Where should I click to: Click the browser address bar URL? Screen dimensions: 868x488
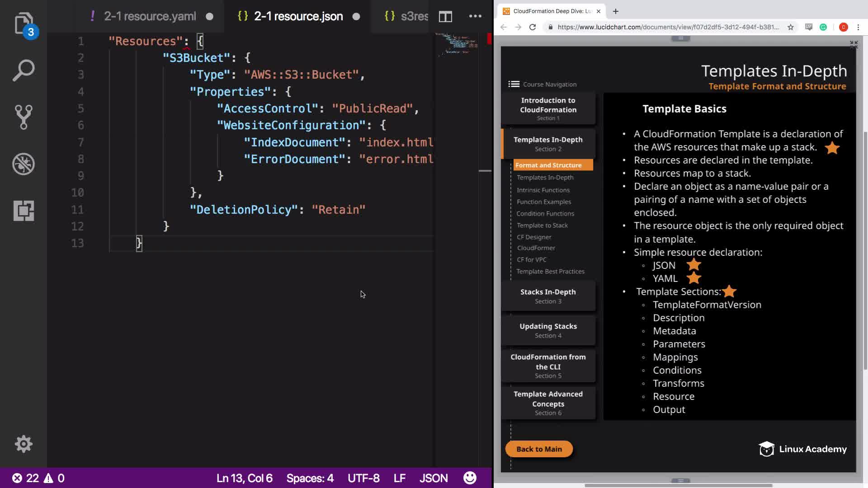pos(668,27)
